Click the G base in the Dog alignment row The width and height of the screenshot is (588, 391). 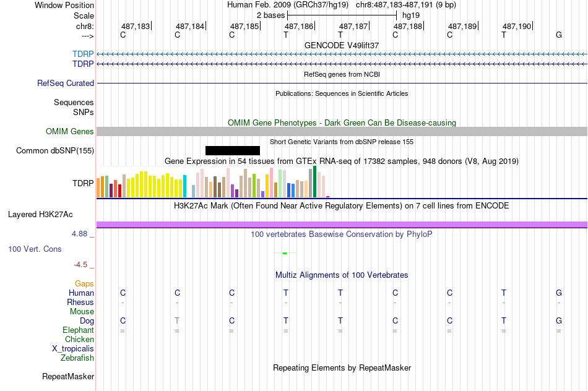[559, 321]
